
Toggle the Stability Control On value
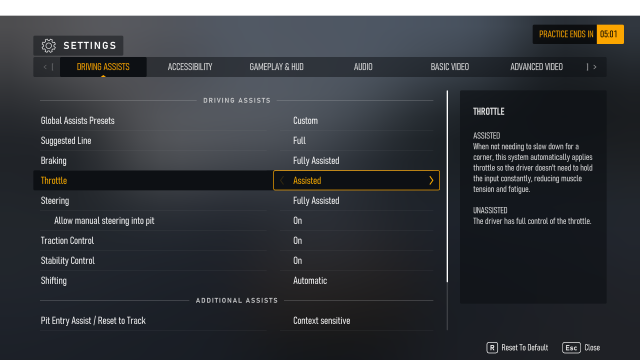pyautogui.click(x=298, y=261)
